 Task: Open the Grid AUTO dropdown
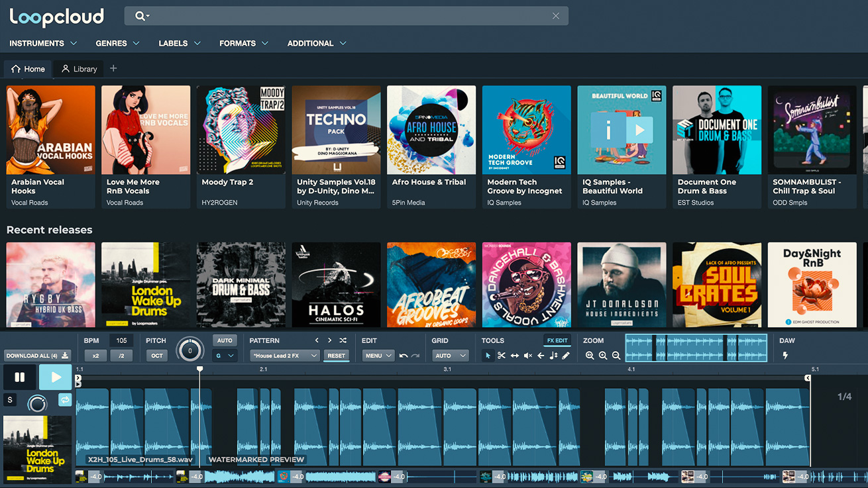tap(449, 356)
